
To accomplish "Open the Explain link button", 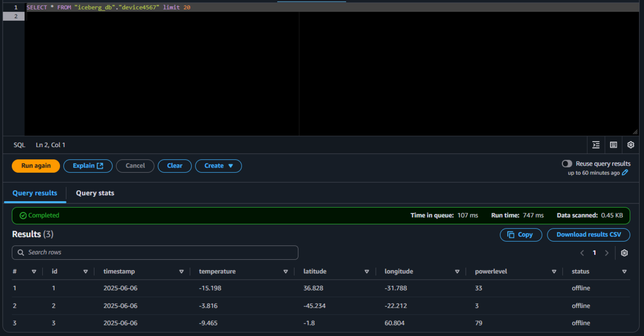I will 88,166.
